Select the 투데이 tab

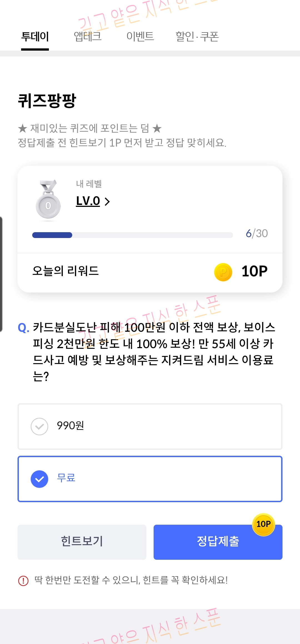35,36
